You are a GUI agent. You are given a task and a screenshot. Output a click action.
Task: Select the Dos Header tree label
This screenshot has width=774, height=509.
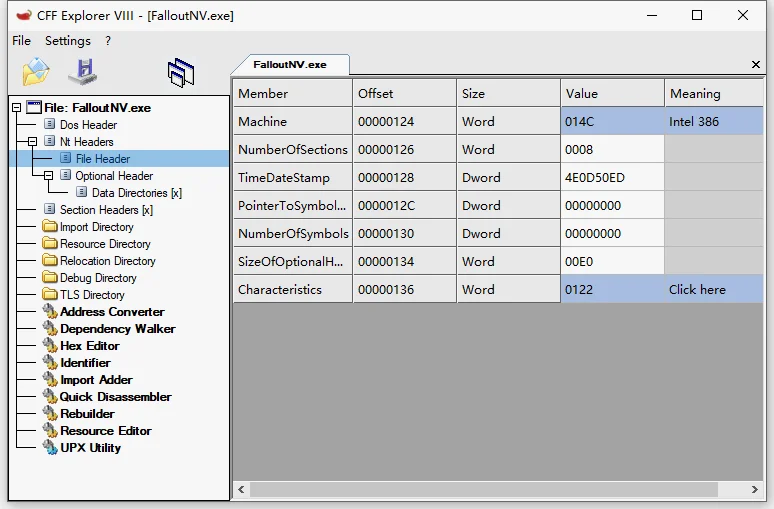pos(88,124)
